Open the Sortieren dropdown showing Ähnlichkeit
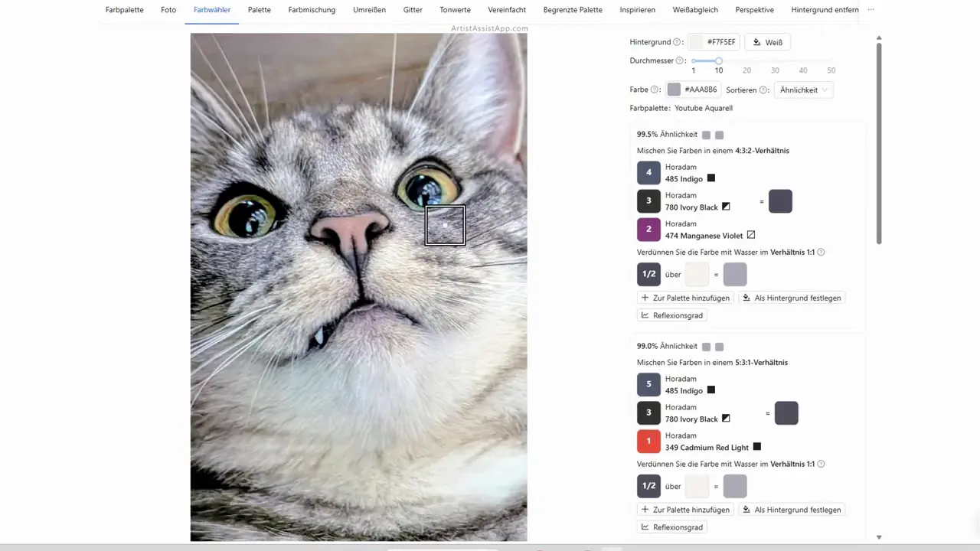This screenshot has height=551, width=980. click(803, 90)
